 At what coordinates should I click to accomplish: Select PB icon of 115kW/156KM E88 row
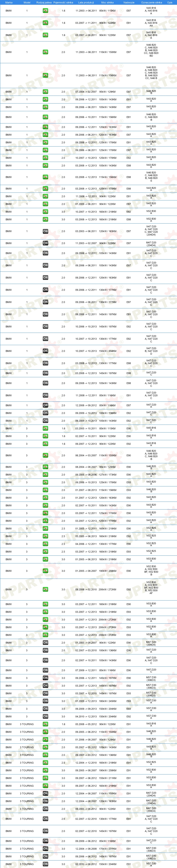(x=45, y=177)
